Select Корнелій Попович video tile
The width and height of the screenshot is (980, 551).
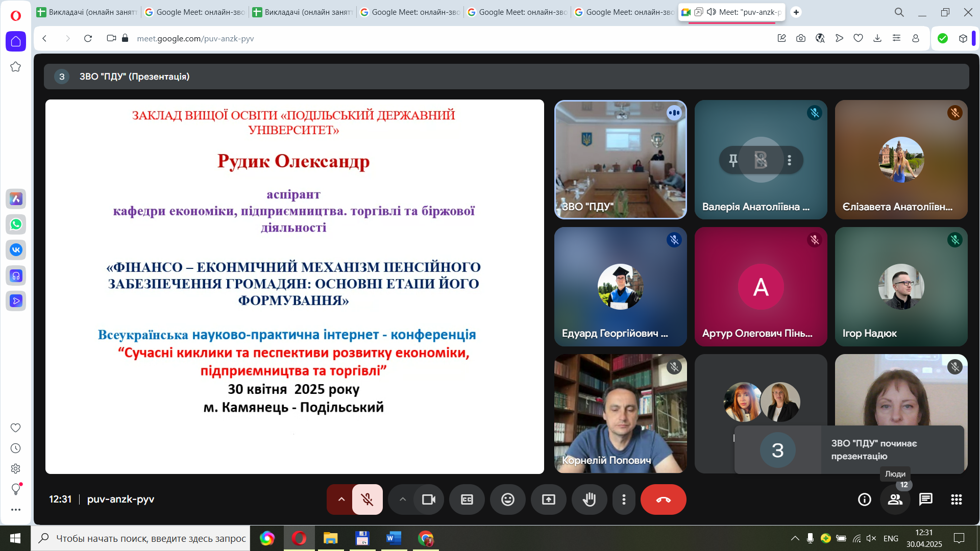pos(620,413)
